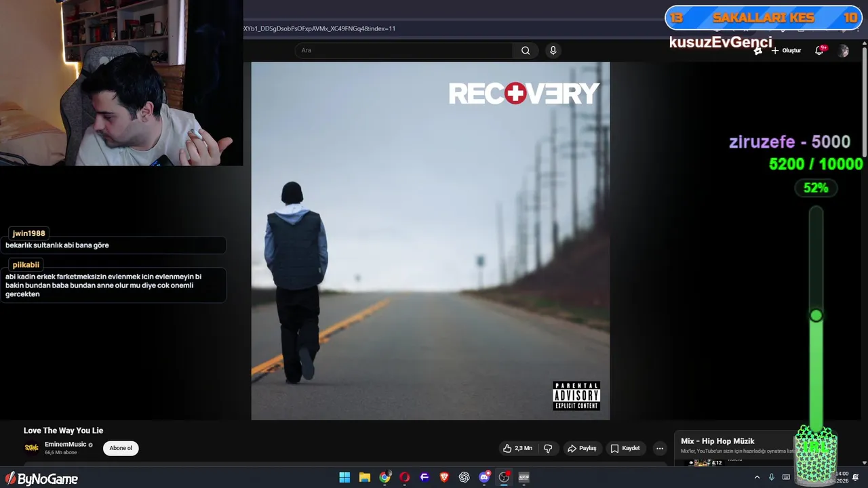Click the Recovery album video player
868x488 pixels.
coord(431,241)
